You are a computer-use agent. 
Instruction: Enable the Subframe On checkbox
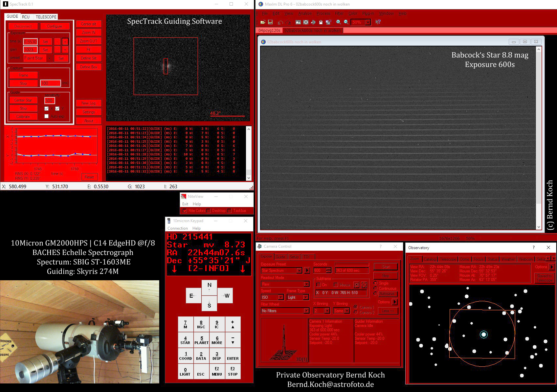point(318,285)
